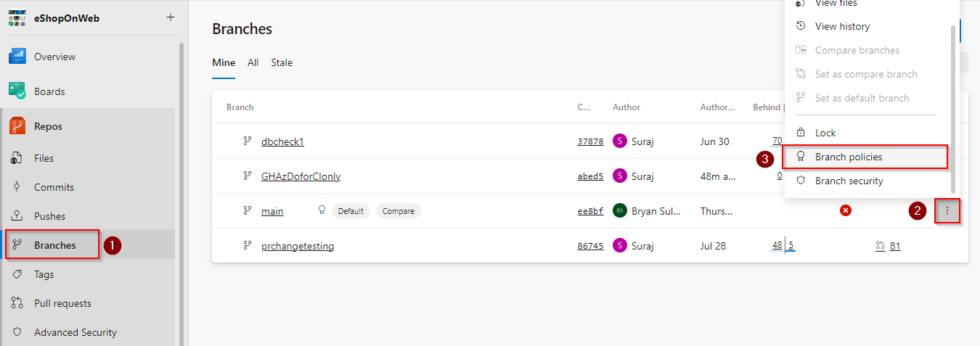Open the pull request 81 link
980x346 pixels.
coord(895,246)
